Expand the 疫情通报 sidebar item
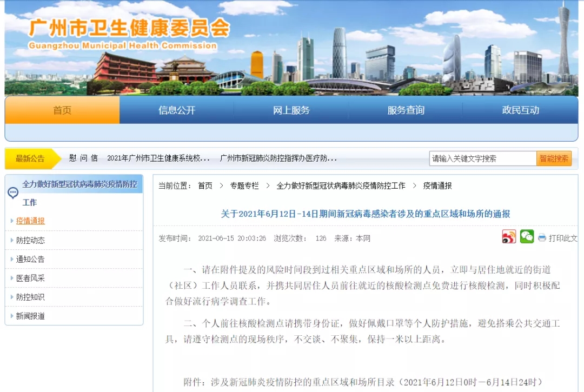Image resolution: width=584 pixels, height=392 pixels. pos(30,221)
